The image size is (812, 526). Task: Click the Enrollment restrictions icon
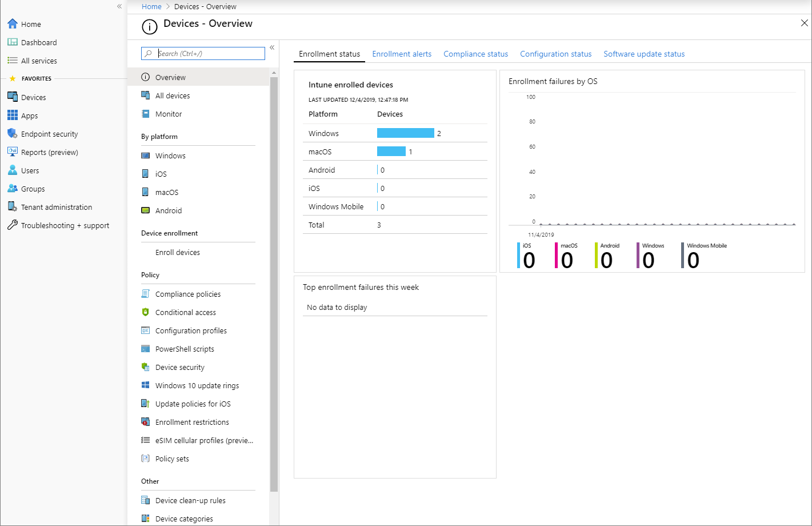[x=146, y=422]
